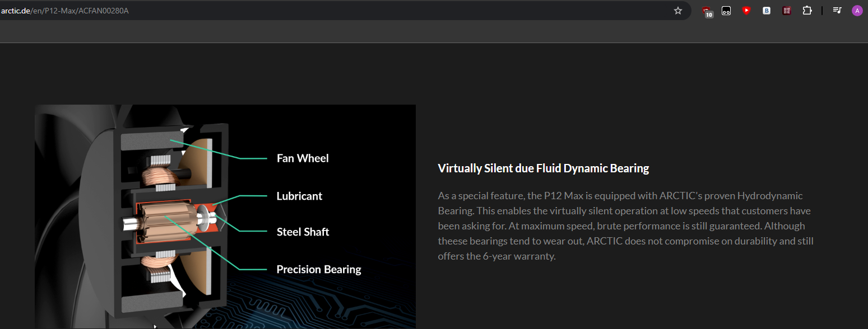The height and width of the screenshot is (329, 868).
Task: Open the media control playlist icon
Action: pyautogui.click(x=837, y=11)
